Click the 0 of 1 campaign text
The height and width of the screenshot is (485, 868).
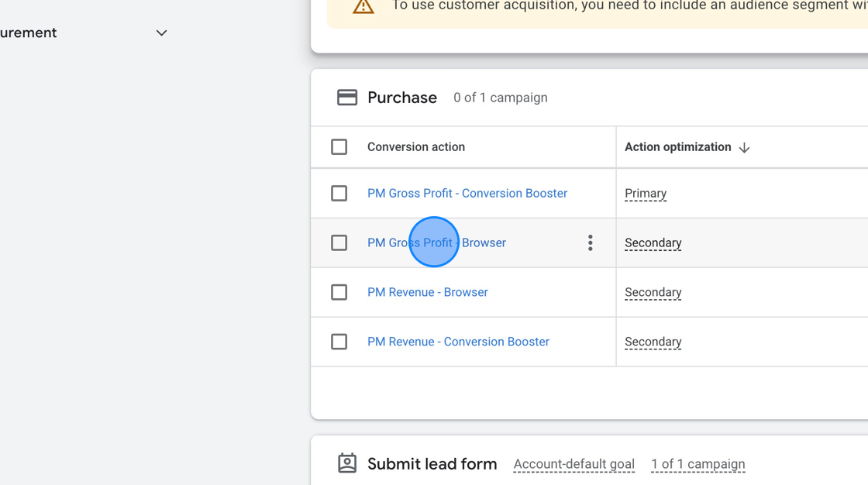[501, 98]
